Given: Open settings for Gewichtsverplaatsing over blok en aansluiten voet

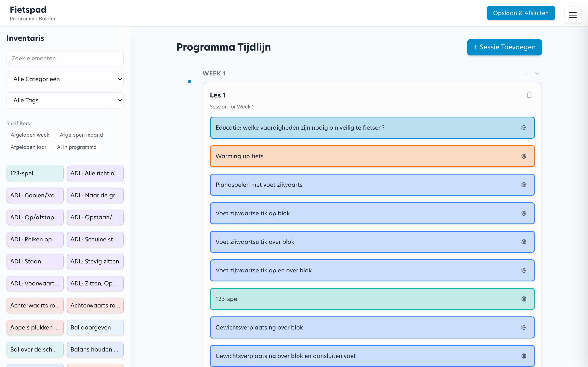Looking at the screenshot, I should click(524, 356).
